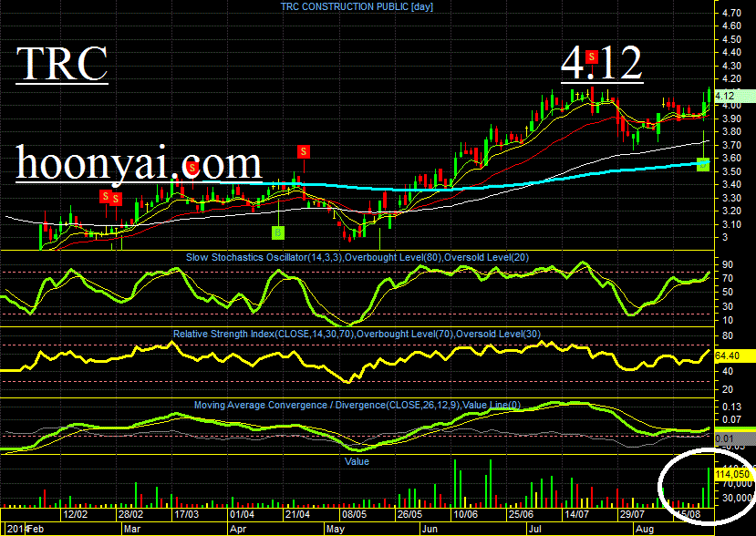The height and width of the screenshot is (536, 756).
Task: Click the 14/07 date label on the time axis
Action: tap(576, 514)
